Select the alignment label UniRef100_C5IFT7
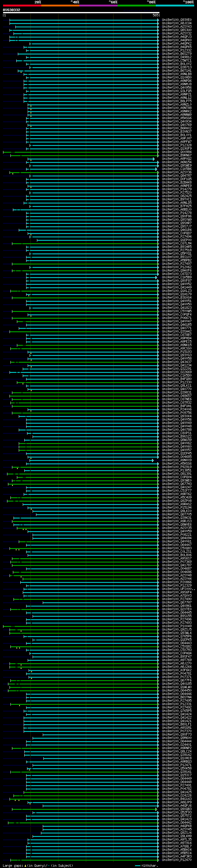The image size is (197, 868). click(x=177, y=491)
